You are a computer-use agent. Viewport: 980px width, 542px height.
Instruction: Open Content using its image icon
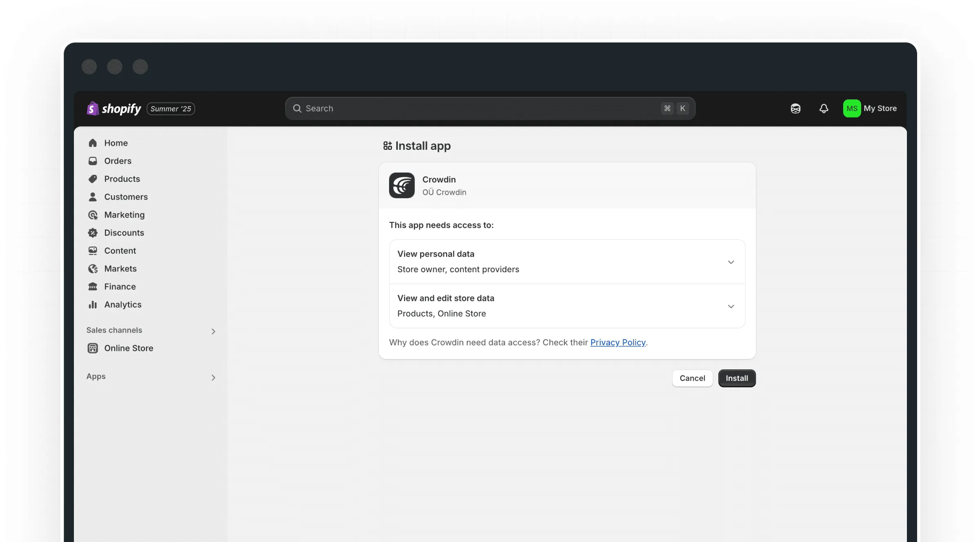click(93, 251)
